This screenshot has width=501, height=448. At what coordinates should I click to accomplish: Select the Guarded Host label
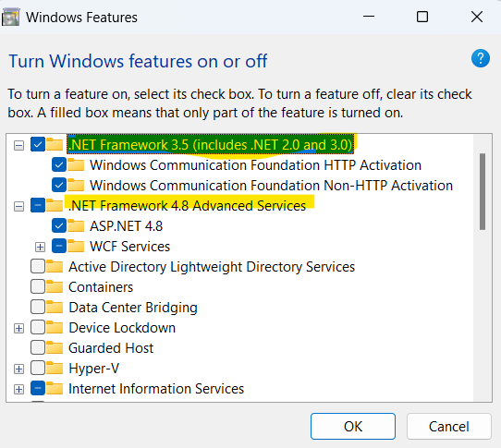(x=111, y=347)
